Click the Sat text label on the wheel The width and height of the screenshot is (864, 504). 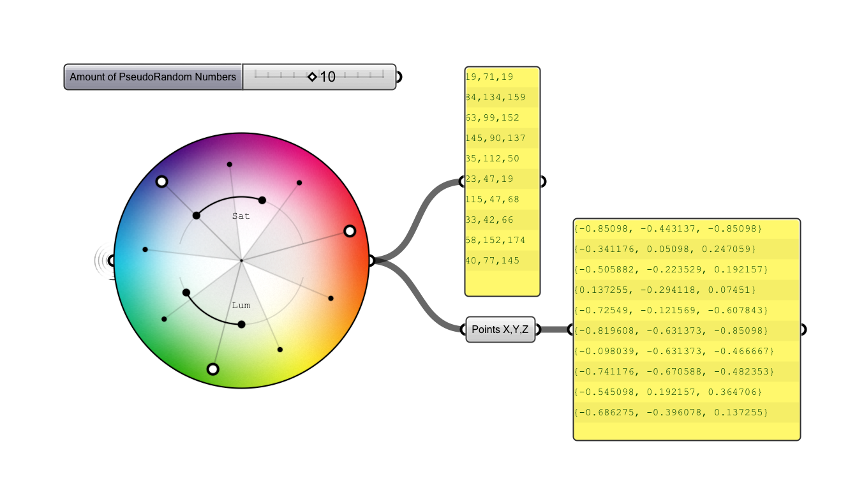point(240,216)
